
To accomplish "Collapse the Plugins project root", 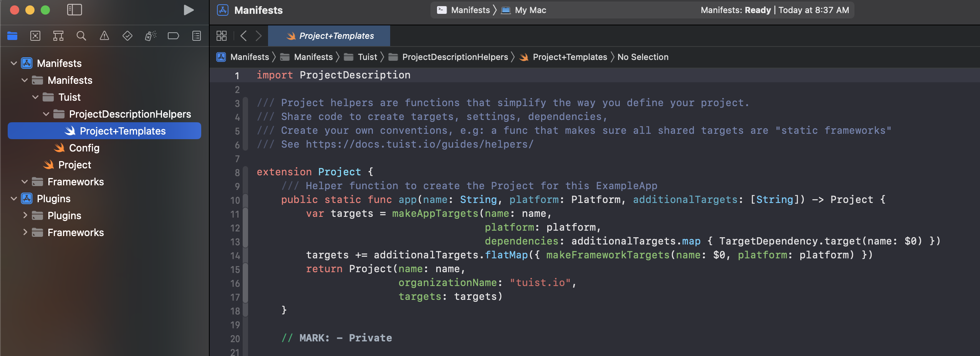I will click(x=14, y=198).
